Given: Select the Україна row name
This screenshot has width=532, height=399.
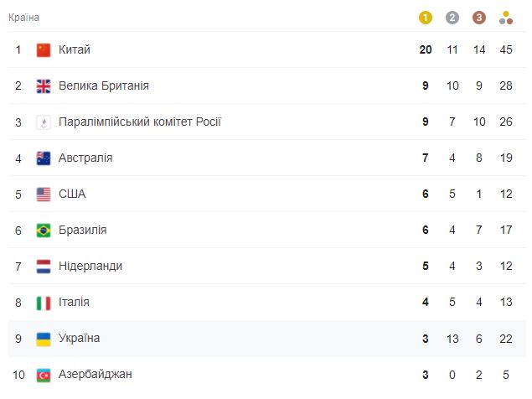Looking at the screenshot, I should tap(79, 338).
